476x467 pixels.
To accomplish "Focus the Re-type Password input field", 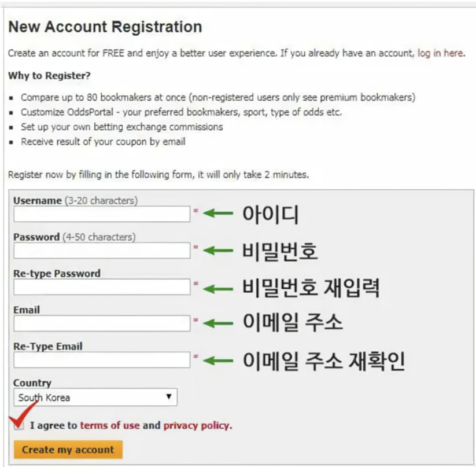I will (102, 286).
